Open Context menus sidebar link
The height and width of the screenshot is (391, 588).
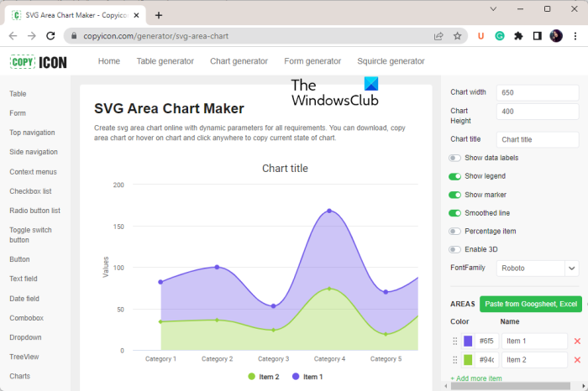pyautogui.click(x=34, y=172)
